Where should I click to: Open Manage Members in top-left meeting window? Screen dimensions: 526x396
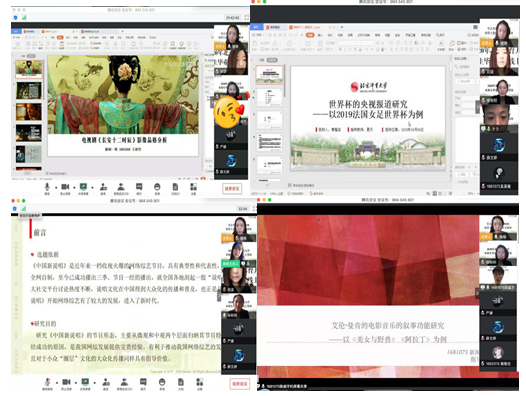tap(121, 188)
